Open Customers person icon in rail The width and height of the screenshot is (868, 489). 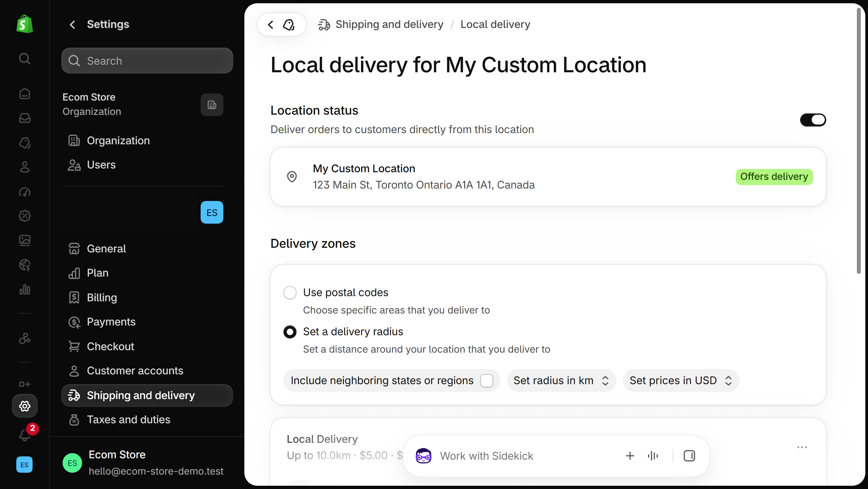click(25, 167)
